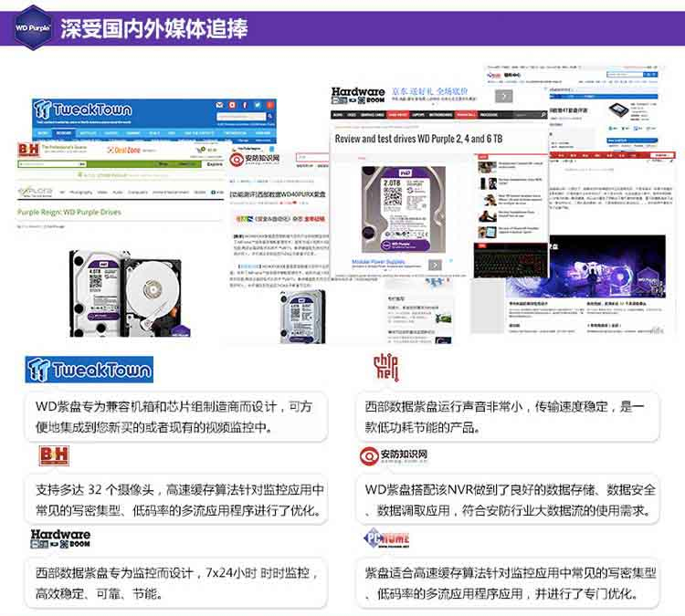Click the quote starting 'WD紫盘搭配该NVR'
The image size is (685, 616).
(x=508, y=499)
